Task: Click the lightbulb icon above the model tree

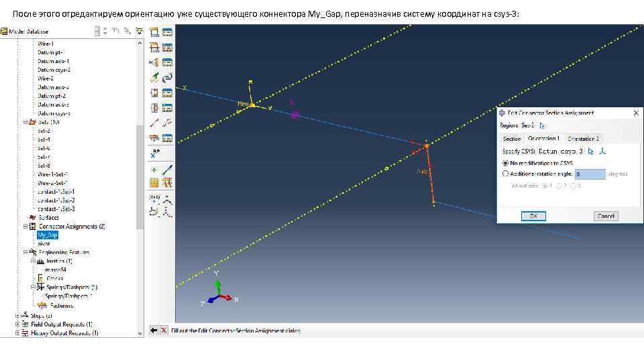Action: pos(140,32)
